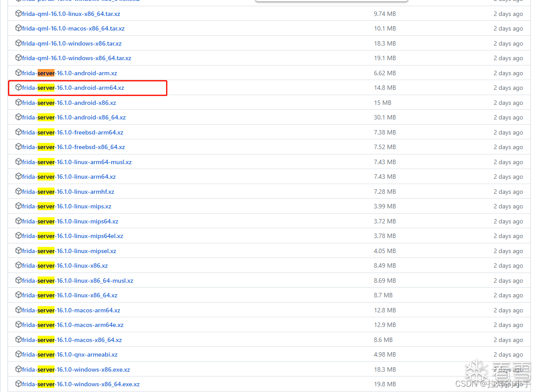Screen dimensions: 538x392
Task: Download frida-server-16.1.0-linux-x86.xz
Action: [x=65, y=265]
